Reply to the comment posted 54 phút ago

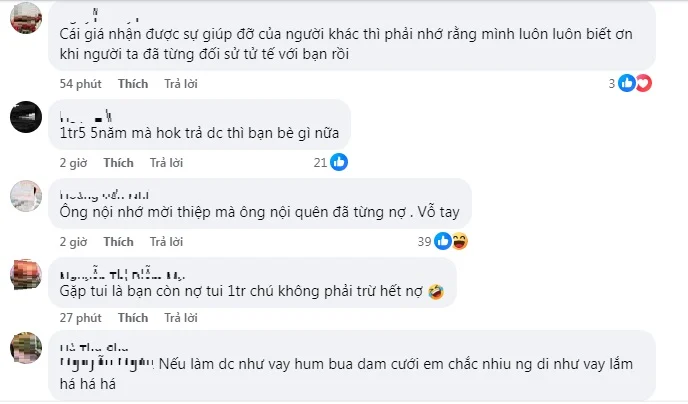181,84
